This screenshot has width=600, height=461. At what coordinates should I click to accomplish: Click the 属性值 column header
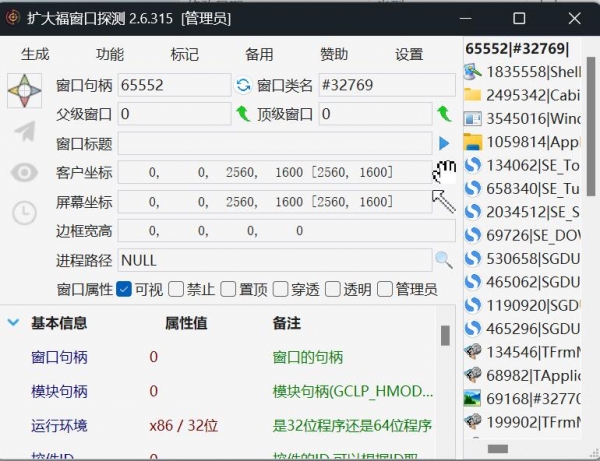point(186,323)
